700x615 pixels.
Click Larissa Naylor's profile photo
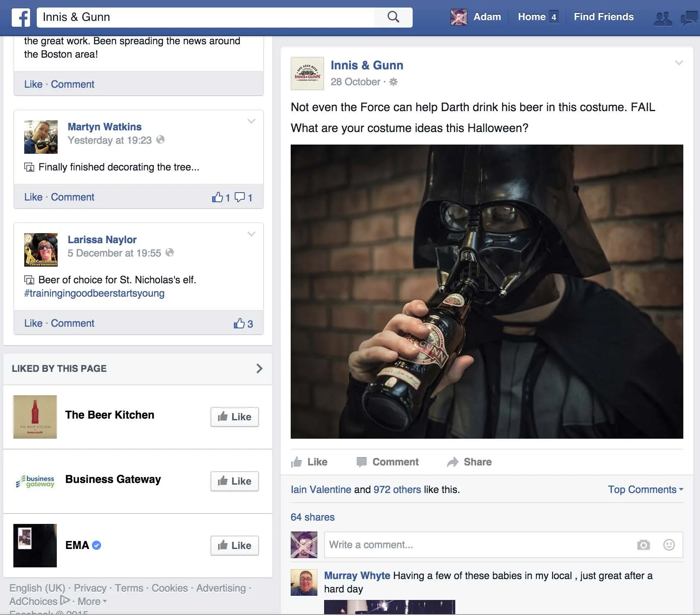click(x=41, y=250)
